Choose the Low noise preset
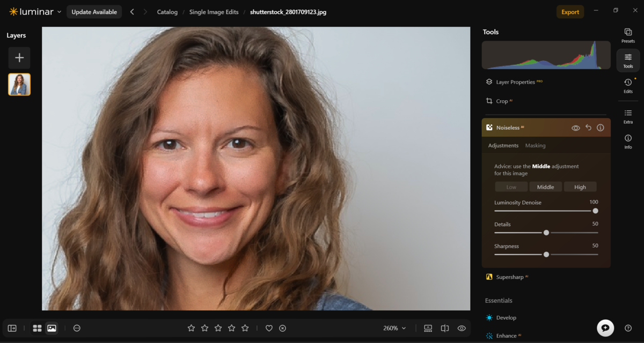This screenshot has width=644, height=343. [x=511, y=187]
